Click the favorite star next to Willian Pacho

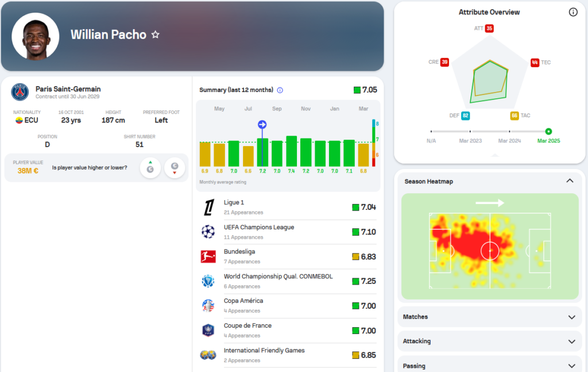155,35
